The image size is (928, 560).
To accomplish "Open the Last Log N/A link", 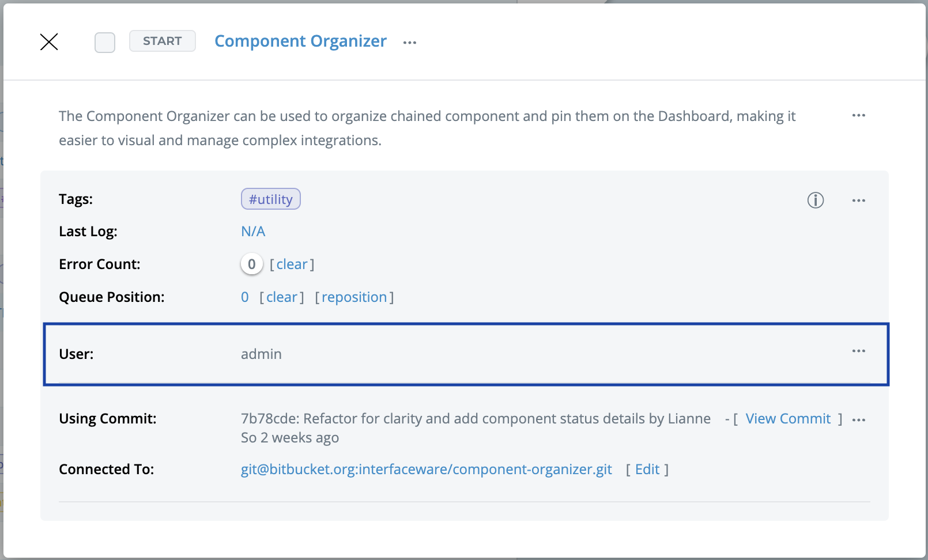I will [253, 232].
